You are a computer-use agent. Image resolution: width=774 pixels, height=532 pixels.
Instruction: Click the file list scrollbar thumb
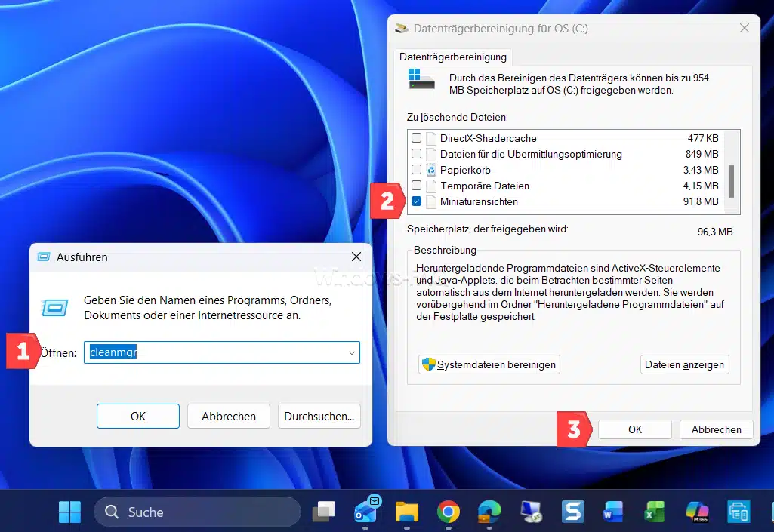pyautogui.click(x=732, y=181)
